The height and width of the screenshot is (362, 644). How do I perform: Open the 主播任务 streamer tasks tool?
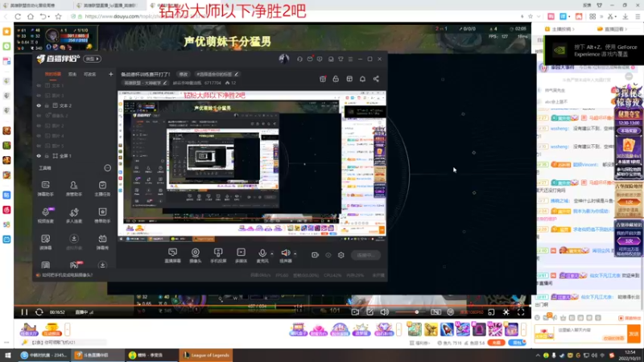pos(102,189)
